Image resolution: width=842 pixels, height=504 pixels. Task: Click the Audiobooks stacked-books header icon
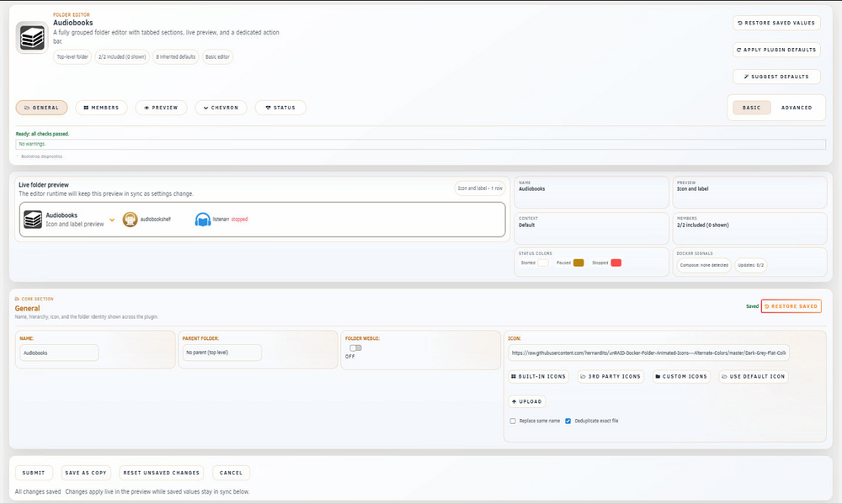point(32,38)
